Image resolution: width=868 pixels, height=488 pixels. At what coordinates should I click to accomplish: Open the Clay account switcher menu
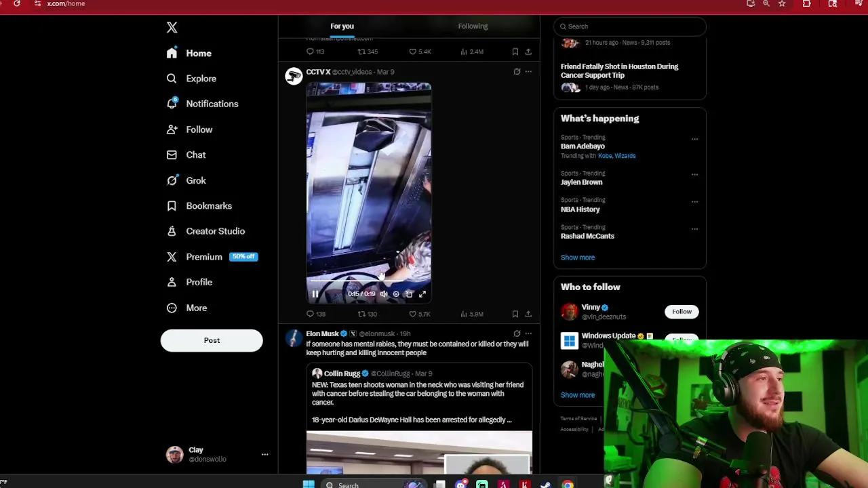pyautogui.click(x=217, y=454)
